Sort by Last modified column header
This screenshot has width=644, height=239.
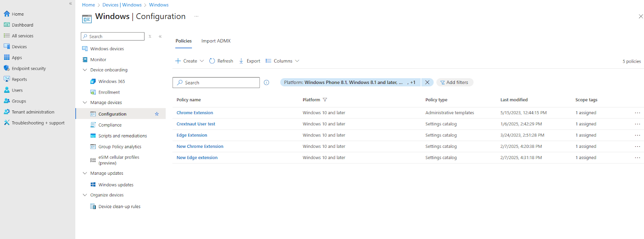coord(514,100)
